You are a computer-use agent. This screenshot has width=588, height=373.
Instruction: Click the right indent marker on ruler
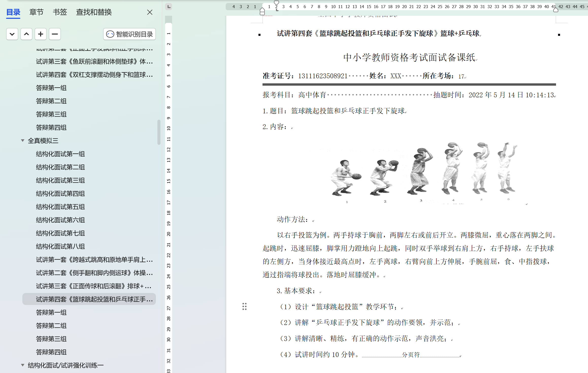[x=556, y=10]
